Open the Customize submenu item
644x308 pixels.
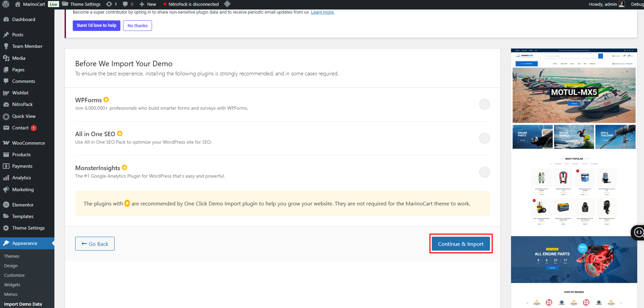[x=14, y=275]
